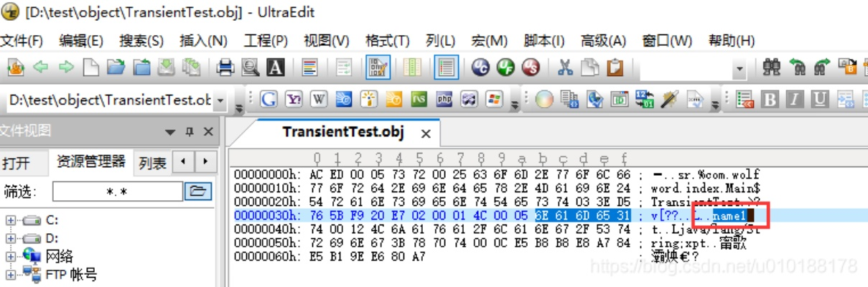
Task: Open the 列(L) menu
Action: 441,41
